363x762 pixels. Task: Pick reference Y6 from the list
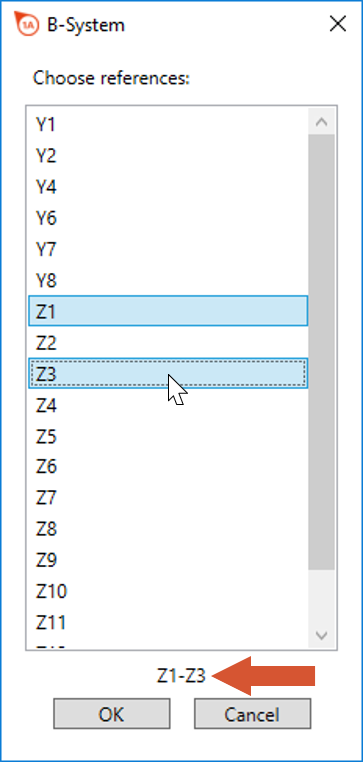point(168,218)
